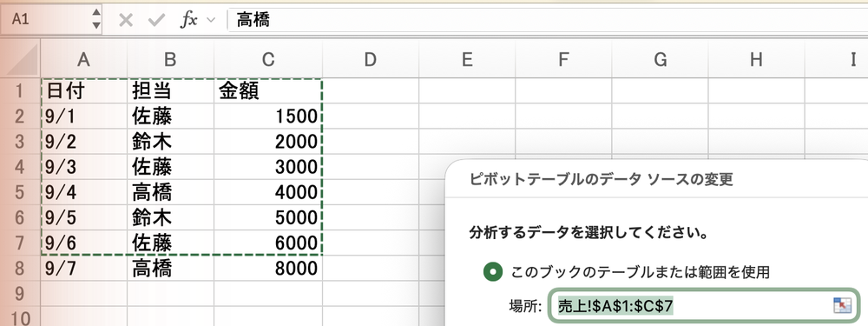The width and height of the screenshot is (868, 326).
Task: Click the cancel X icon in formula bar
Action: pos(126,21)
